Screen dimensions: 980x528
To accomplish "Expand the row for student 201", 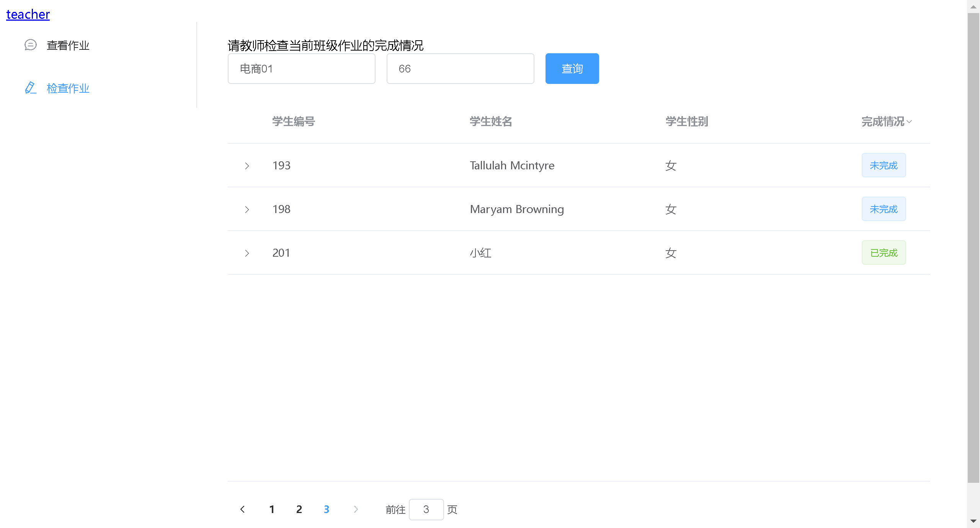I will coord(247,253).
